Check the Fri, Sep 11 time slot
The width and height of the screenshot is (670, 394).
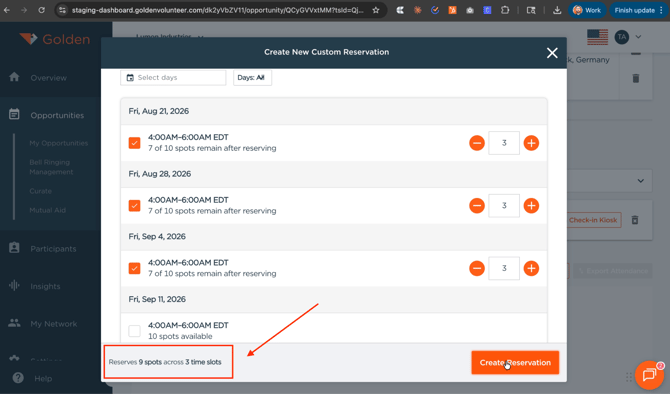(x=135, y=330)
